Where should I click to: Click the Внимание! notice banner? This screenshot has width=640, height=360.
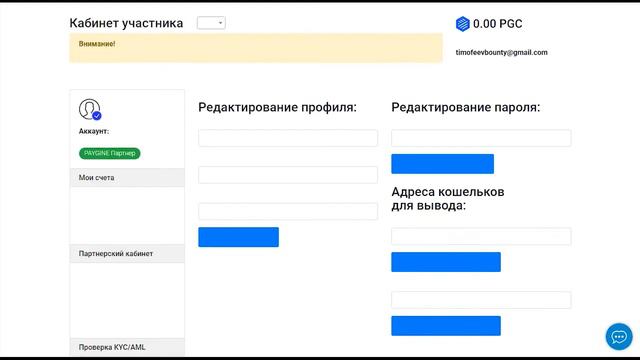pyautogui.click(x=256, y=48)
